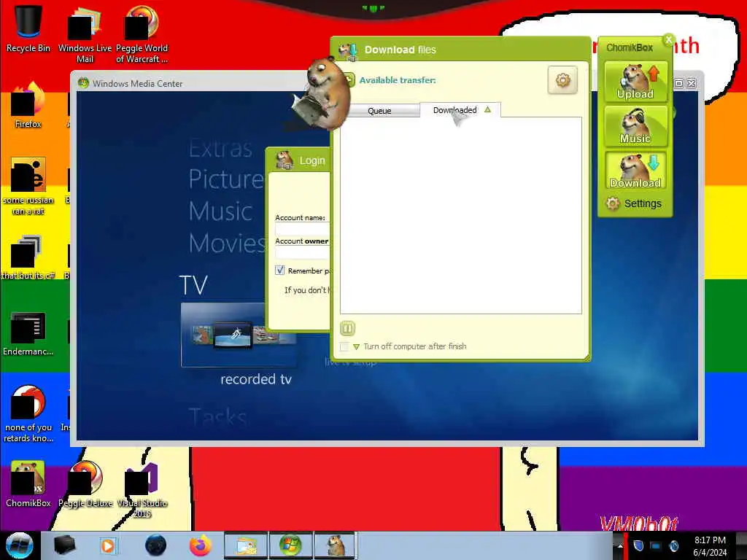The width and height of the screenshot is (747, 560).
Task: Open the Recycle Bin desktop icon
Action: (x=28, y=28)
